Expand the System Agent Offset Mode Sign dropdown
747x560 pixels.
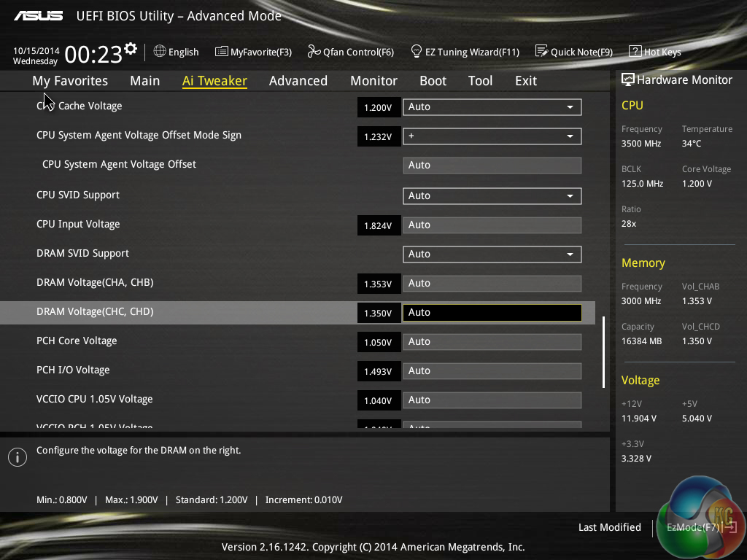point(492,136)
